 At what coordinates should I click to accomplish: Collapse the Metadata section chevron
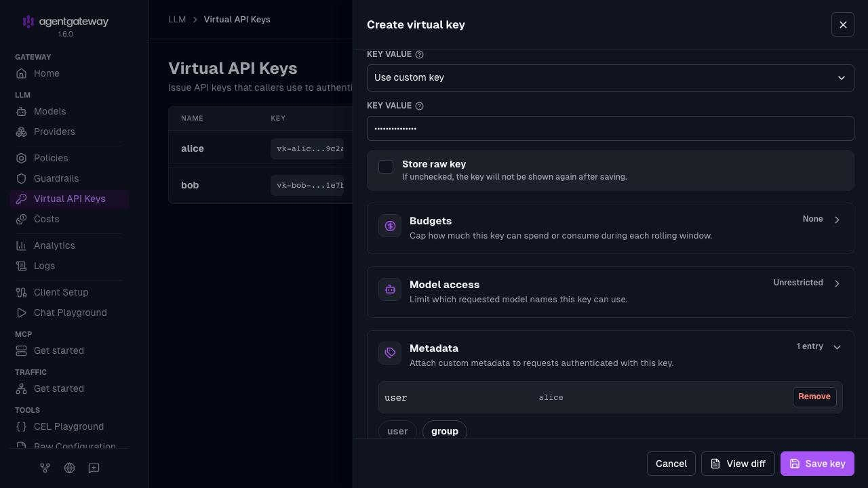coord(837,347)
